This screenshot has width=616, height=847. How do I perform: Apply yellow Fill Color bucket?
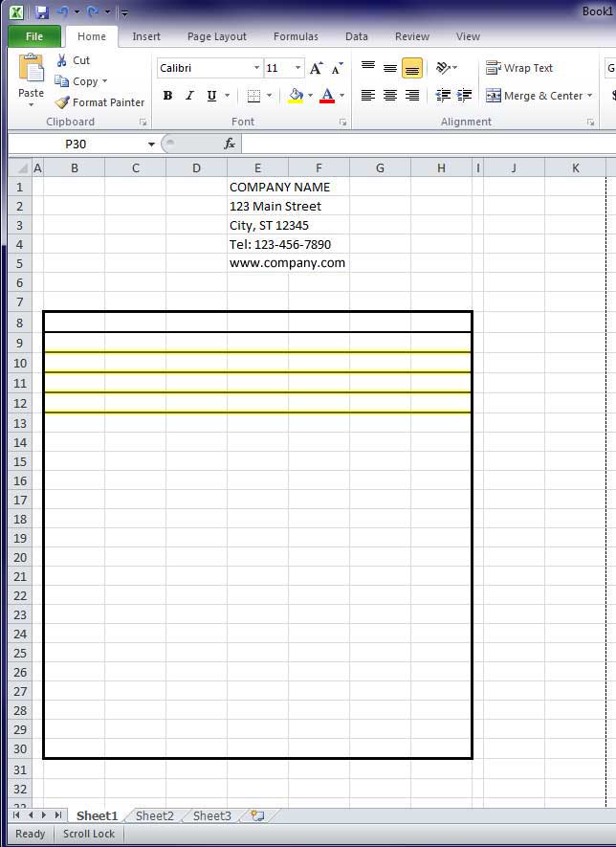tap(296, 96)
